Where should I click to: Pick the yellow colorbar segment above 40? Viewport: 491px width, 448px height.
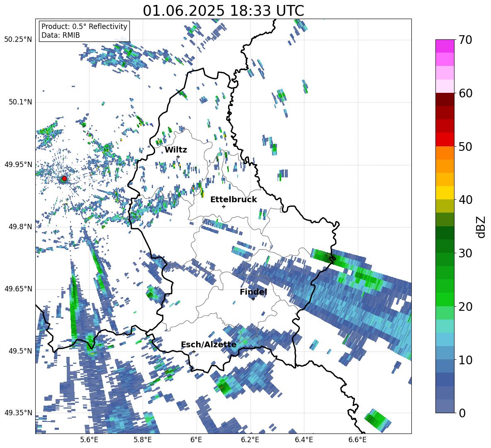[x=445, y=193]
